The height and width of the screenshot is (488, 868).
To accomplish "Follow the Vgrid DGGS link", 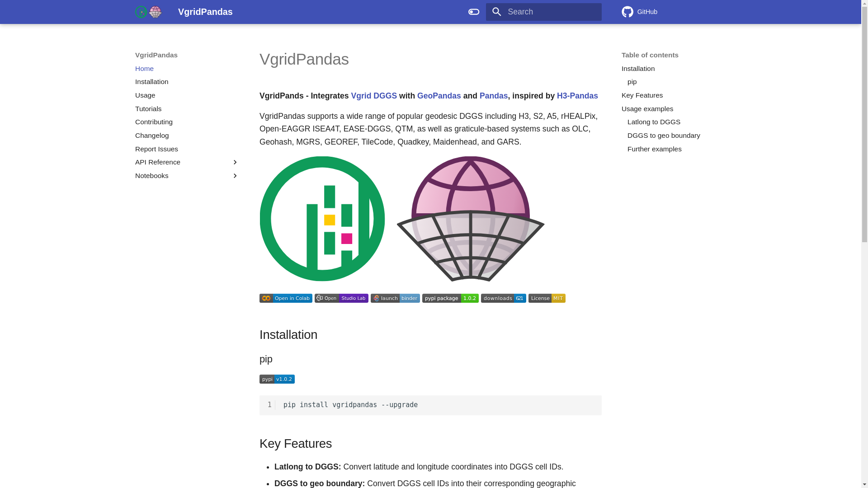I will 374,96.
